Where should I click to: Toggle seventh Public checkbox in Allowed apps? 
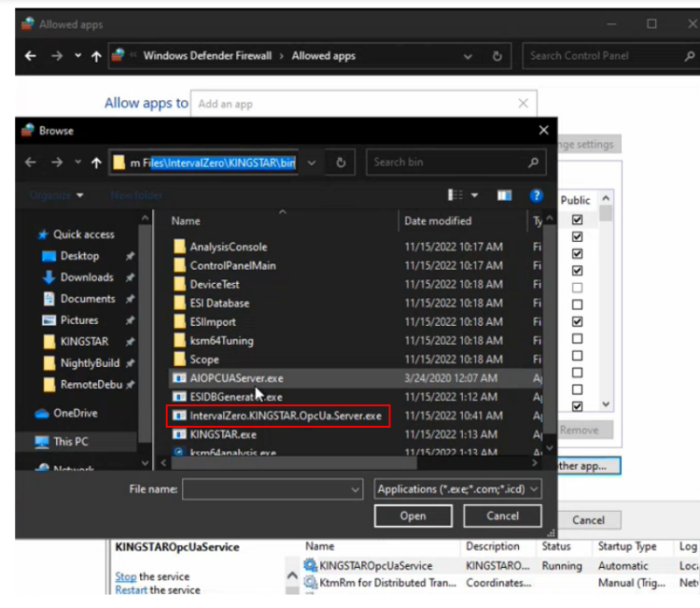[577, 321]
